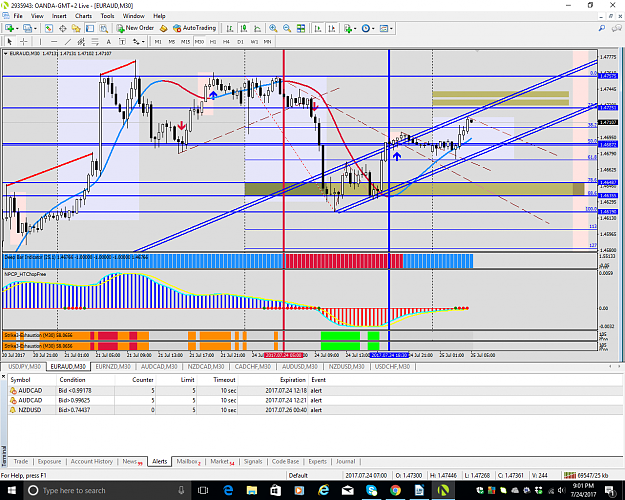The width and height of the screenshot is (625, 500).
Task: Open the Periods clock dropdown
Action: pyautogui.click(x=368, y=28)
